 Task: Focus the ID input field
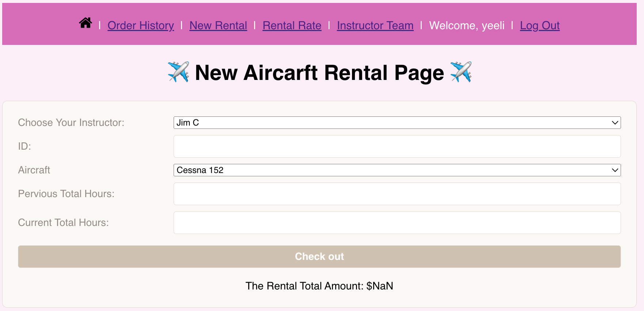(397, 146)
